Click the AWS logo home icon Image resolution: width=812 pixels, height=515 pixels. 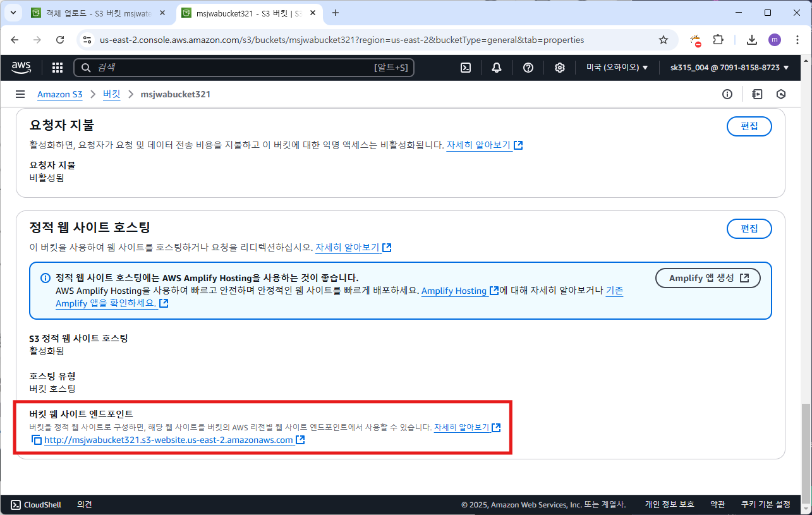[21, 67]
